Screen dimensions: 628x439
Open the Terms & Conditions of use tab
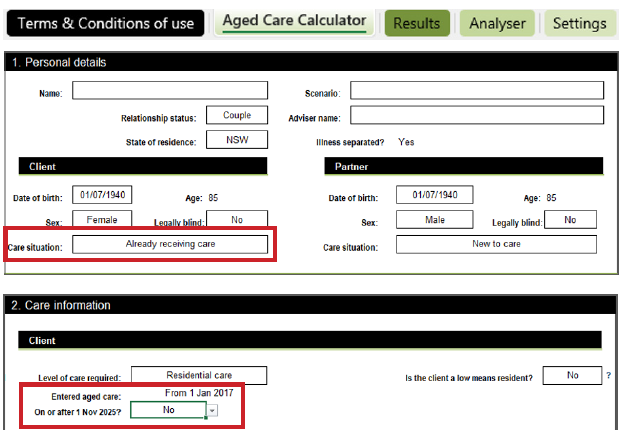point(105,23)
